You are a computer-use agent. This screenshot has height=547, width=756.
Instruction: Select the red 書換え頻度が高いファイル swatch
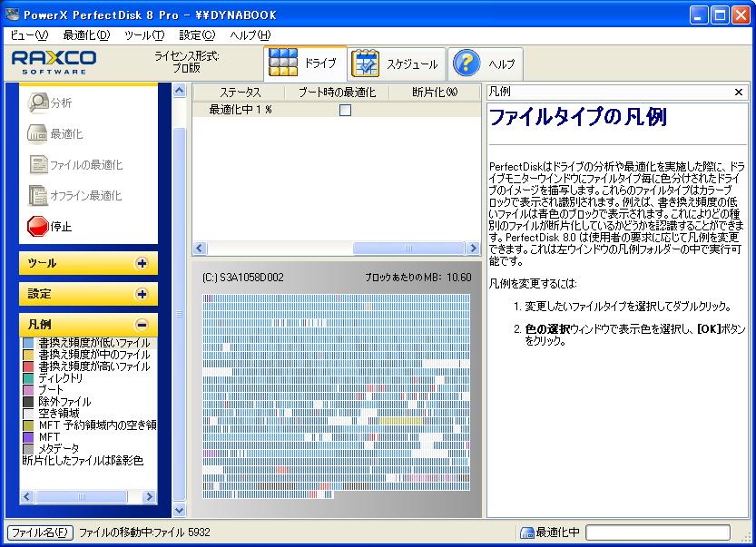(x=28, y=366)
